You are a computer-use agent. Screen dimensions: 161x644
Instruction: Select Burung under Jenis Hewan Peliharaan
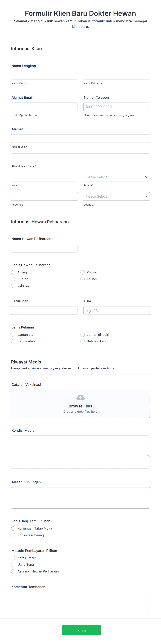coord(13,279)
